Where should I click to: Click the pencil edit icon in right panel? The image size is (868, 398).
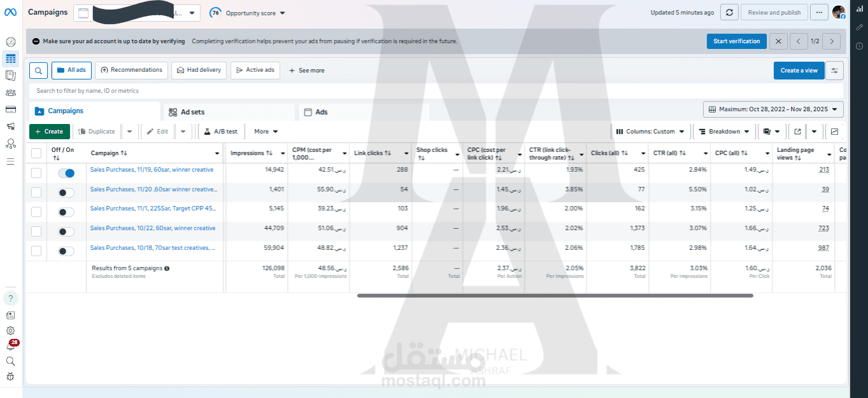point(859,27)
